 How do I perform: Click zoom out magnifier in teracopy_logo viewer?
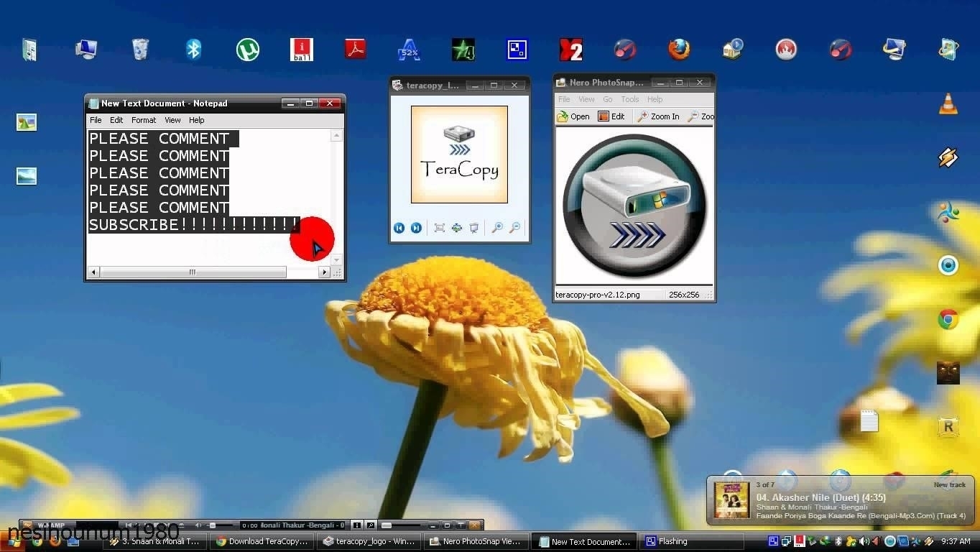[514, 228]
